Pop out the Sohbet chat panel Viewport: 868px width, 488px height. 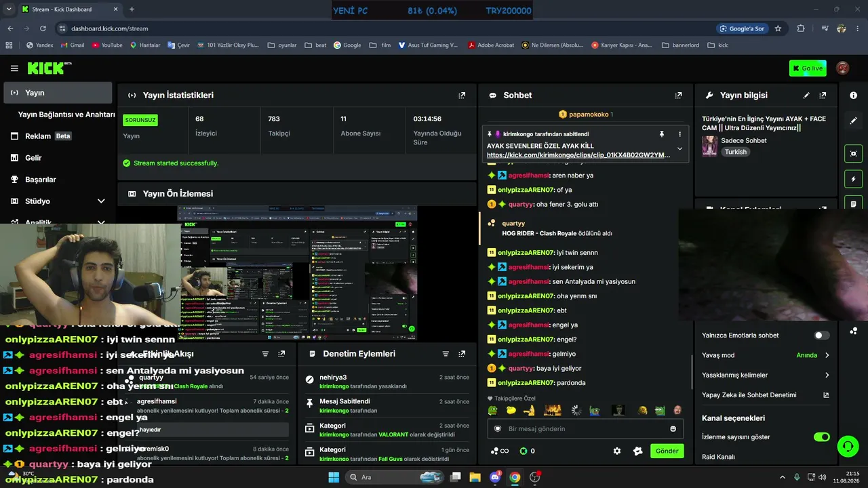coord(678,96)
